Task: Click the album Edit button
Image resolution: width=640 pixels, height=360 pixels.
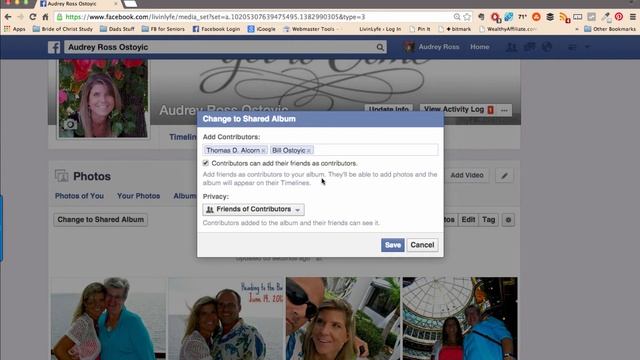Action: coord(468,220)
